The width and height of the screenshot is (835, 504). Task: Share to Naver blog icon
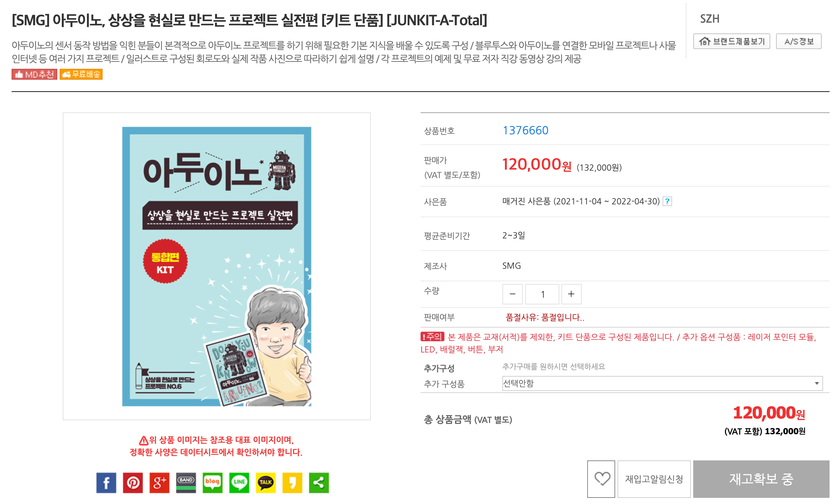coord(212,483)
